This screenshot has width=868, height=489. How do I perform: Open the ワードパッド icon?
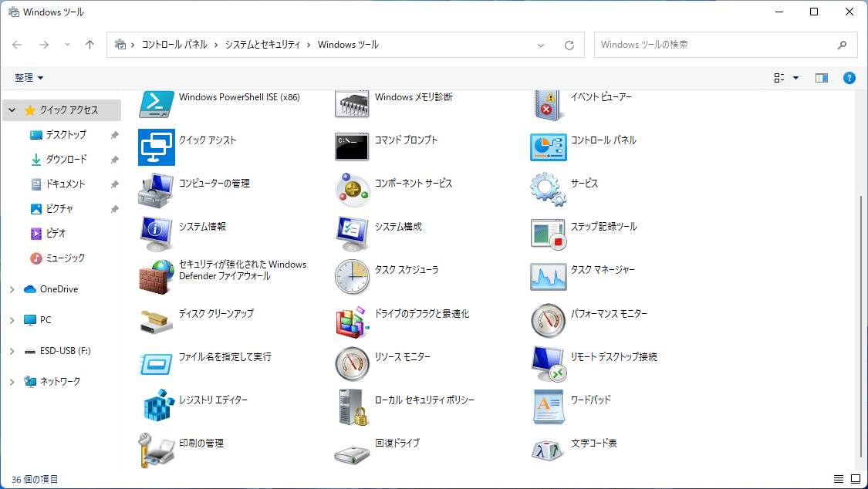tap(548, 406)
